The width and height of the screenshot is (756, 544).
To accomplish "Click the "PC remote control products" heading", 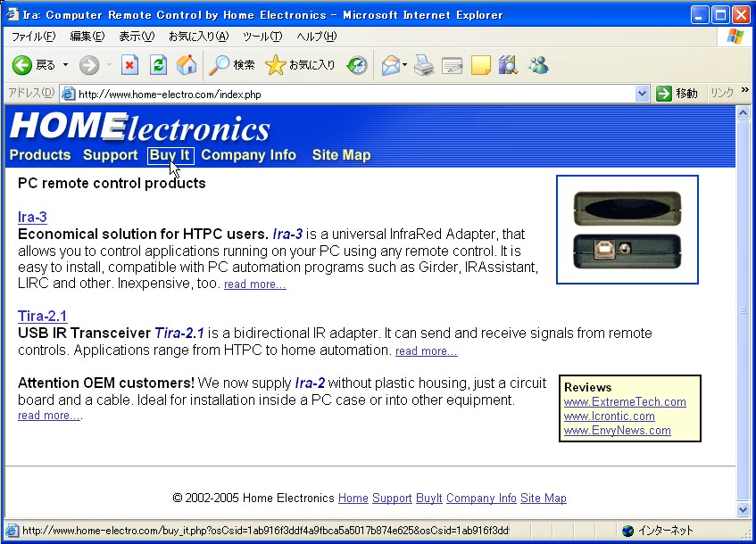I will click(x=112, y=183).
